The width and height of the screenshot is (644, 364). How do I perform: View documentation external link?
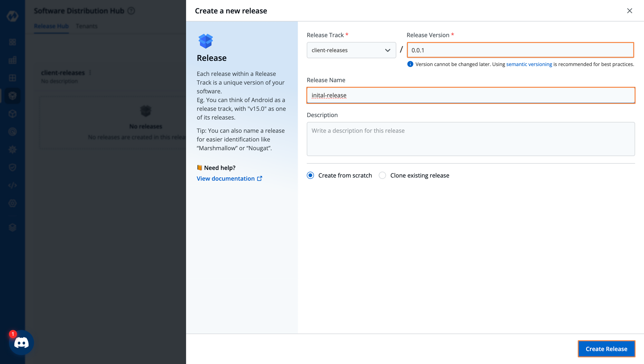(230, 178)
